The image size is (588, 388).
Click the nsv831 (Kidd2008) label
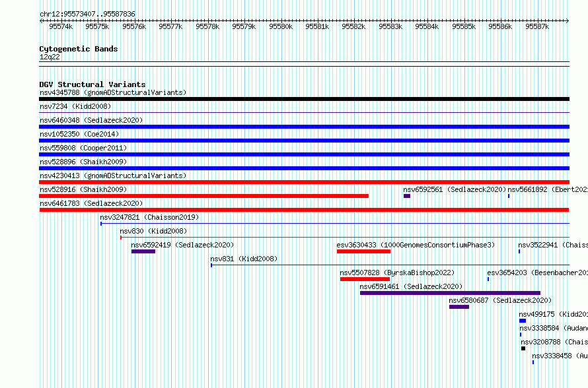point(244,259)
